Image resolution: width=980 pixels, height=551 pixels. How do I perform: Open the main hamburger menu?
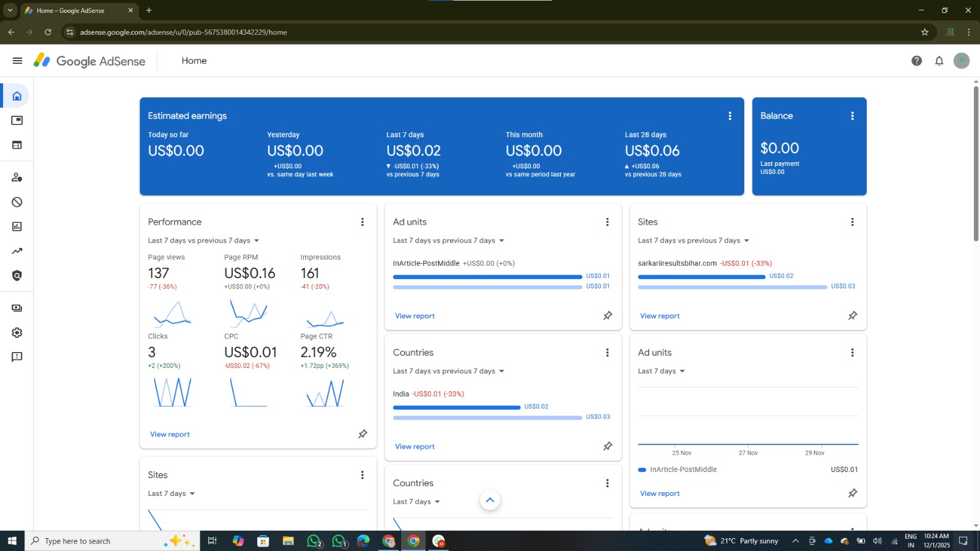(17, 61)
